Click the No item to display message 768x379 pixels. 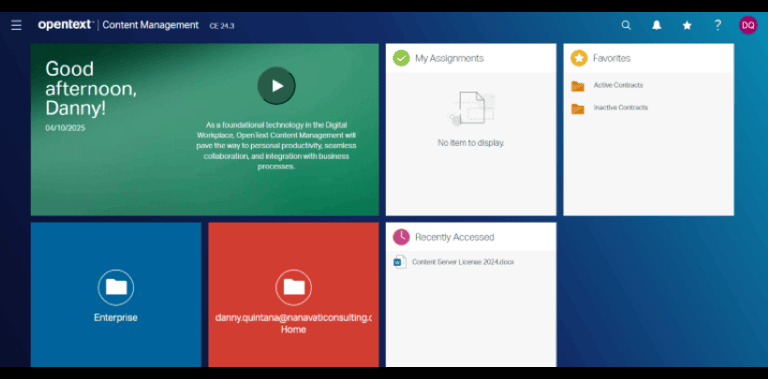pyautogui.click(x=471, y=143)
